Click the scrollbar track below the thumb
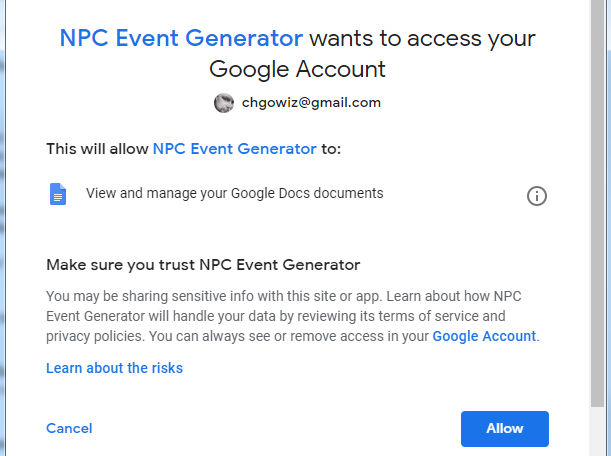 [597, 432]
